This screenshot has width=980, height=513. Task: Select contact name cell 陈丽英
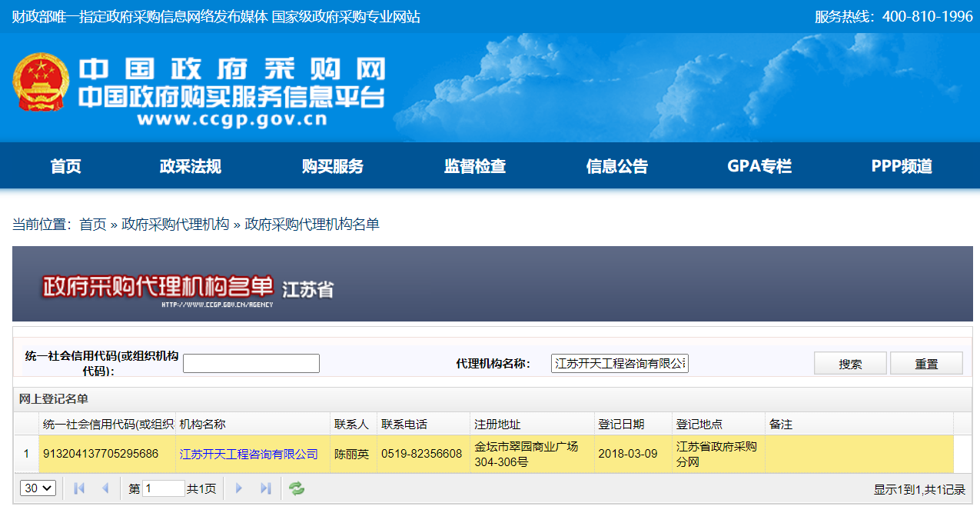click(x=354, y=454)
